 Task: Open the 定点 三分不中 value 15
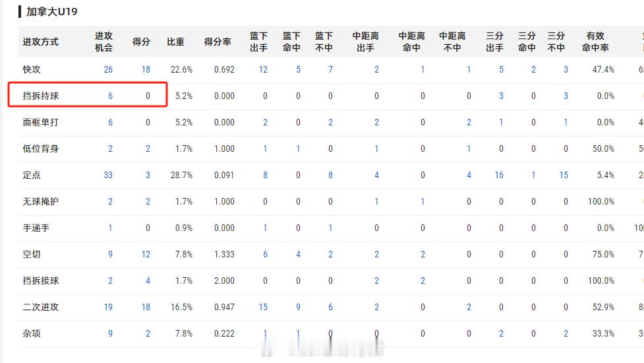pos(564,175)
